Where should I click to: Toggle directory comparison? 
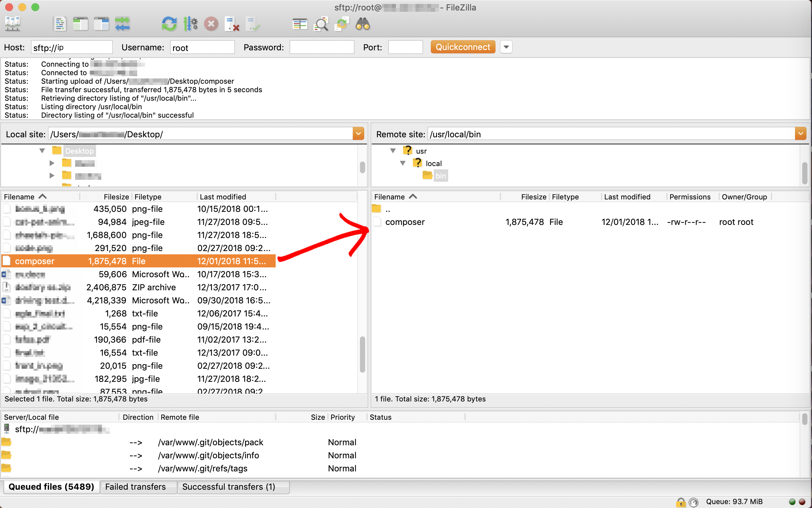coord(321,24)
